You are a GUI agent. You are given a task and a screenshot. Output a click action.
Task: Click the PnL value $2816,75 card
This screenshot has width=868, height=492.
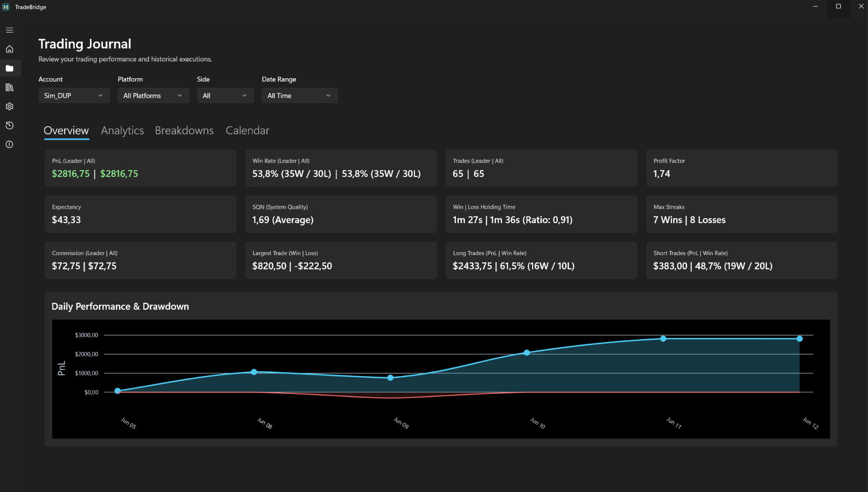tap(141, 168)
